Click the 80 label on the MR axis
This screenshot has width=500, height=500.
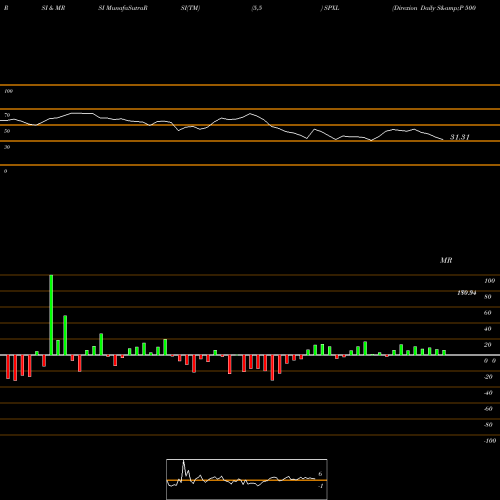[x=487, y=297]
